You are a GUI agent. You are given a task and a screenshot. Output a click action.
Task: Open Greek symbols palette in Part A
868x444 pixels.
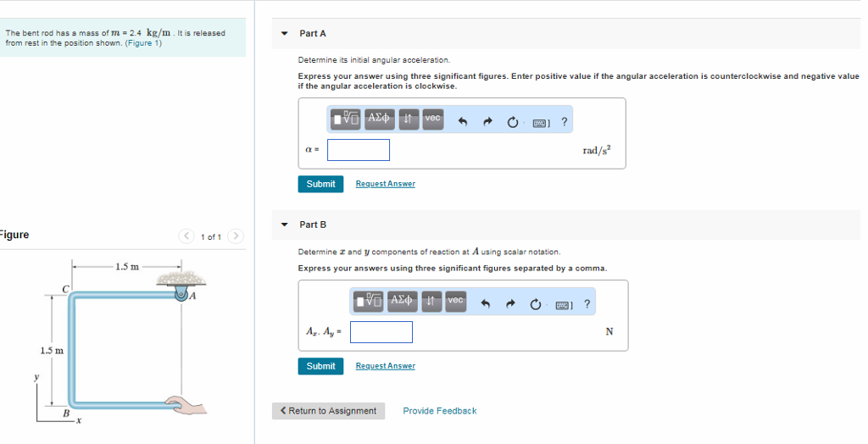pos(379,119)
